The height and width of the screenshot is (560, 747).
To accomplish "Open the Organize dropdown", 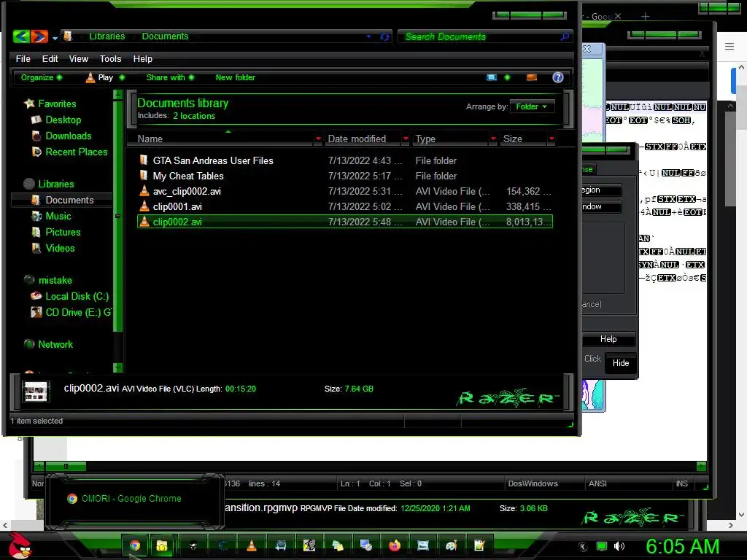I will pos(41,77).
